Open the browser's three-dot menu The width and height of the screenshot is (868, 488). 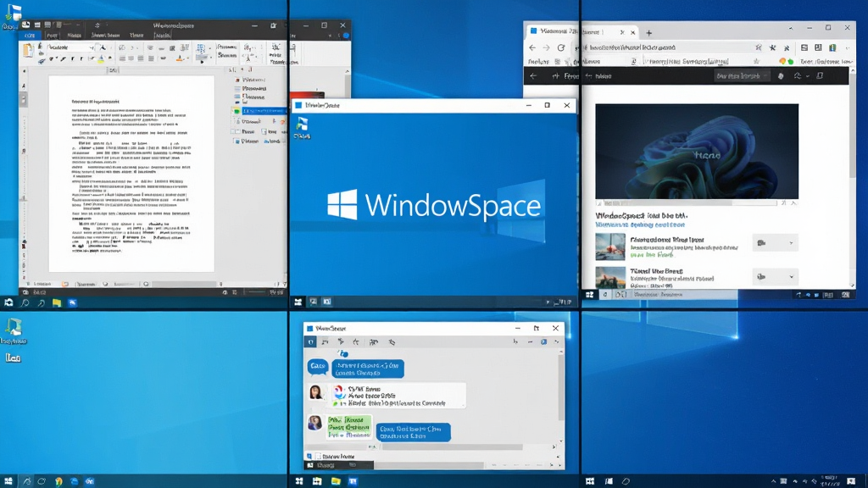[x=848, y=47]
